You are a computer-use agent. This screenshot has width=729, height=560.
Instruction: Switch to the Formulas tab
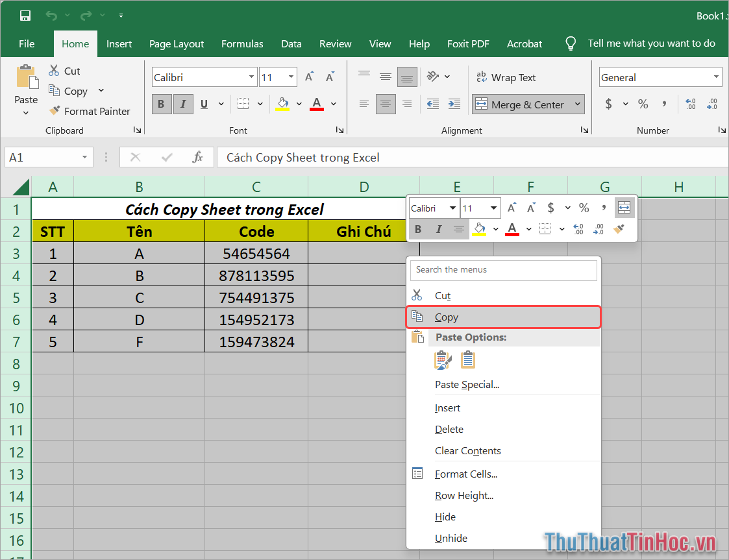(242, 43)
